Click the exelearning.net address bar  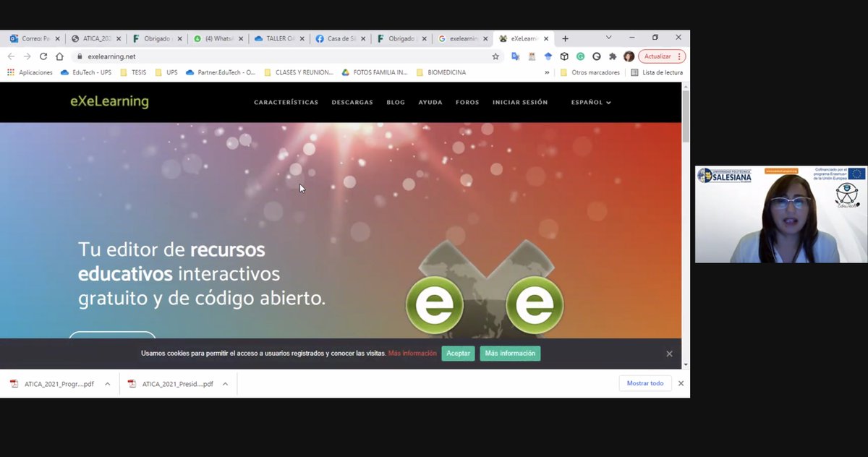coord(288,56)
